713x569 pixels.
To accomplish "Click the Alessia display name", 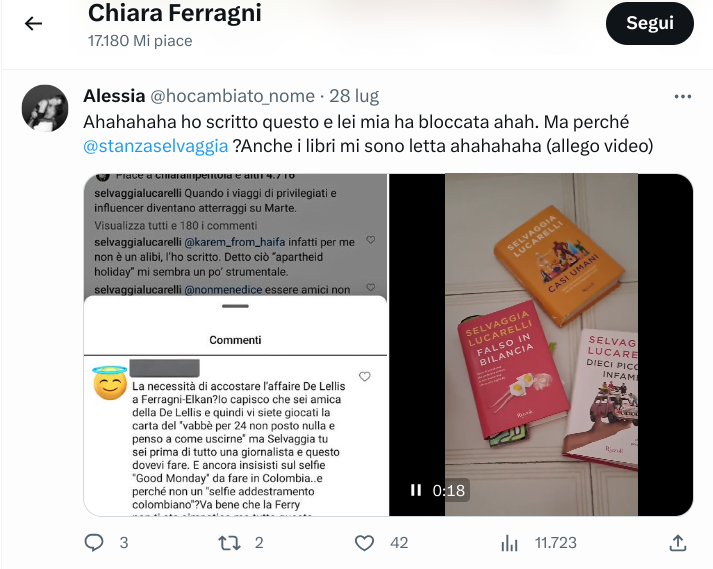I will click(x=114, y=96).
